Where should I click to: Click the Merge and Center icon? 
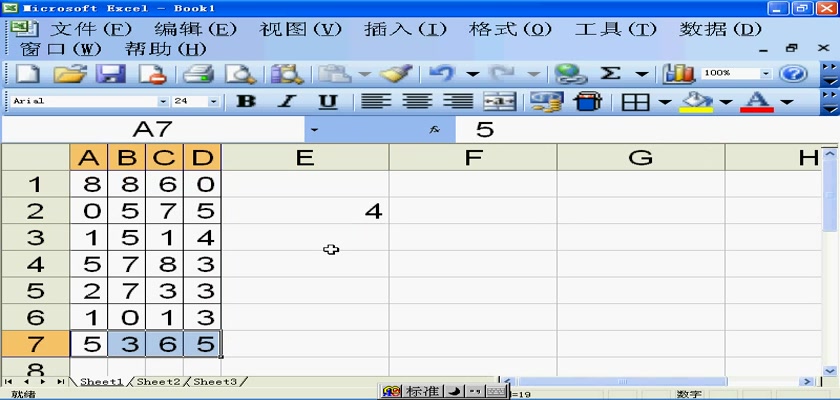[x=499, y=101]
